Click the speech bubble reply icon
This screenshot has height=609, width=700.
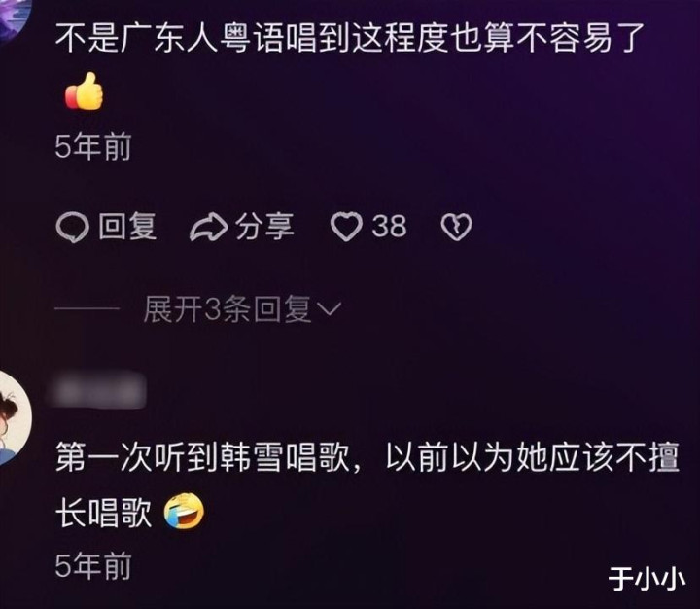point(72,227)
